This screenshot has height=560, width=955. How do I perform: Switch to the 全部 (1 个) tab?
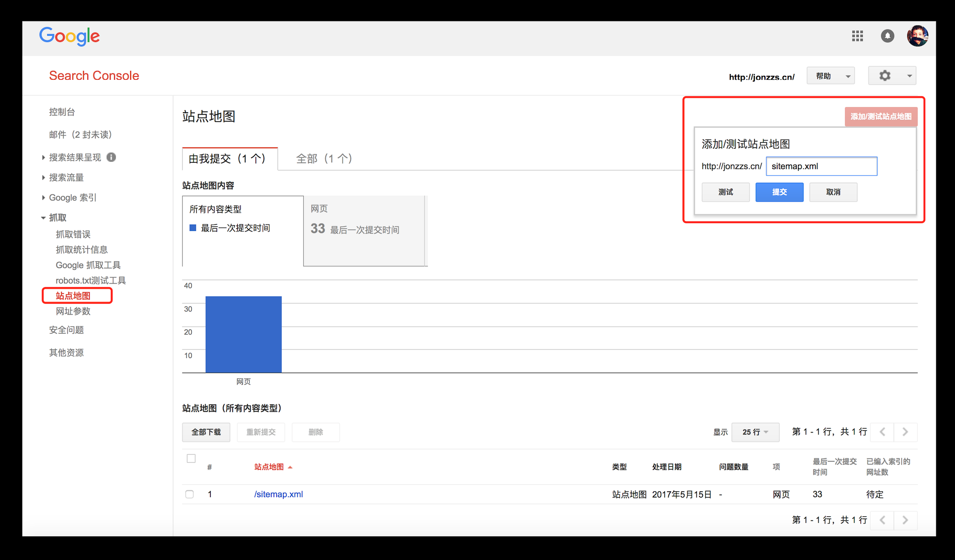click(x=324, y=159)
